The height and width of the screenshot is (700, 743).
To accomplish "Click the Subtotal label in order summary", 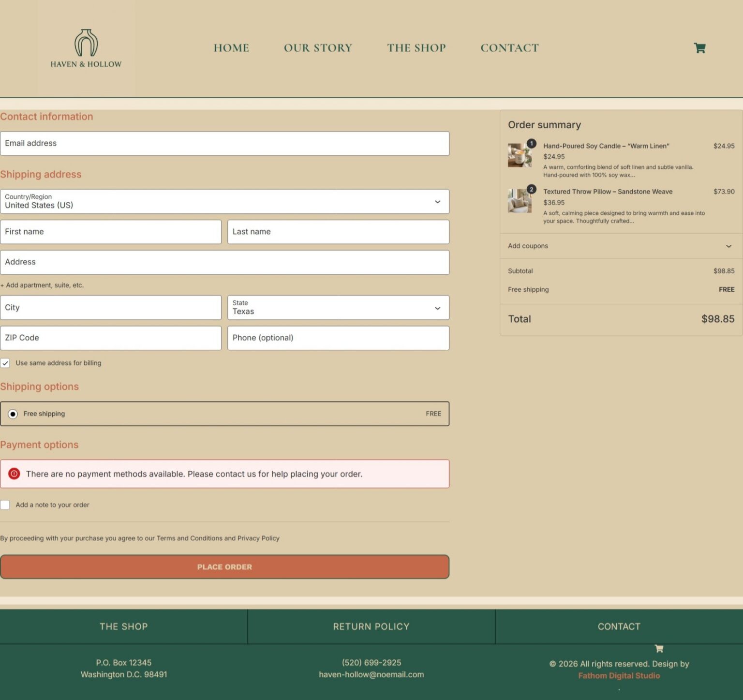I will (520, 271).
